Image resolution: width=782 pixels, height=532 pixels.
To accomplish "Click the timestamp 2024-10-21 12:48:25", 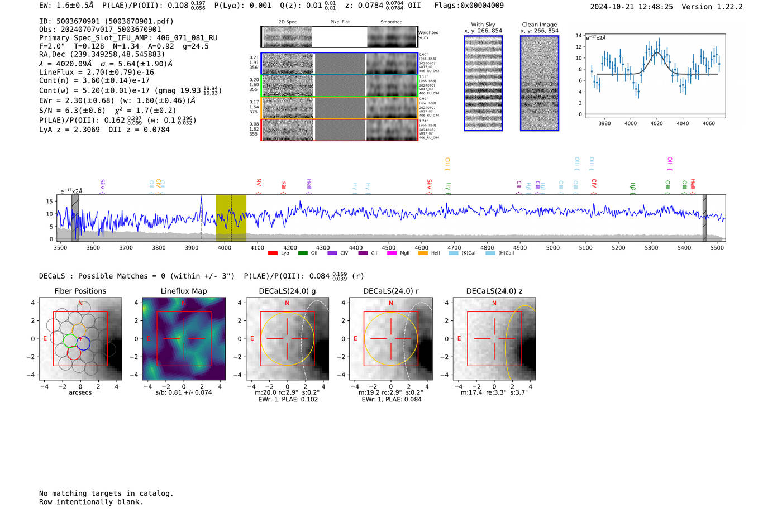I will point(632,7).
